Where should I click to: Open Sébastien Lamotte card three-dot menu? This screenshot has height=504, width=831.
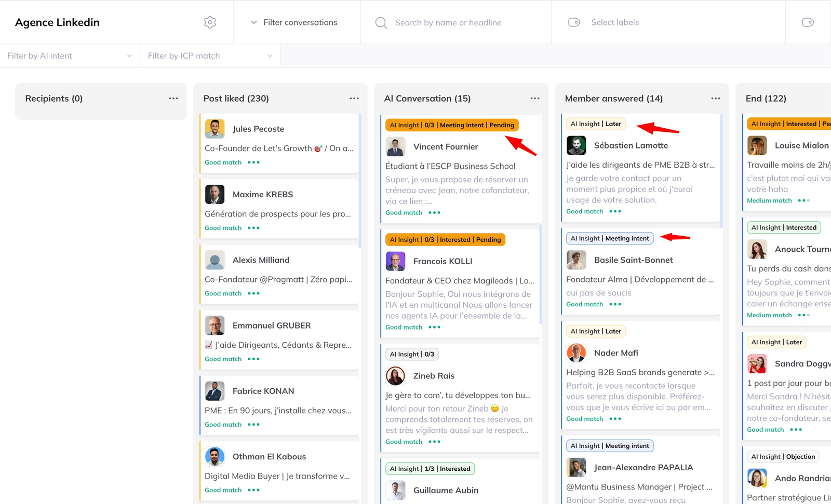pyautogui.click(x=615, y=211)
